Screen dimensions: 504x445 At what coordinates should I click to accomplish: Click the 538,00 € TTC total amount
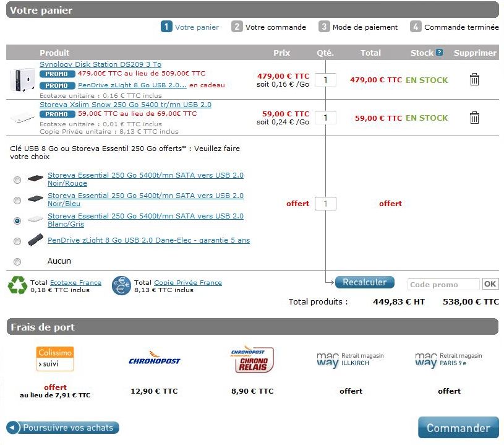[471, 302]
